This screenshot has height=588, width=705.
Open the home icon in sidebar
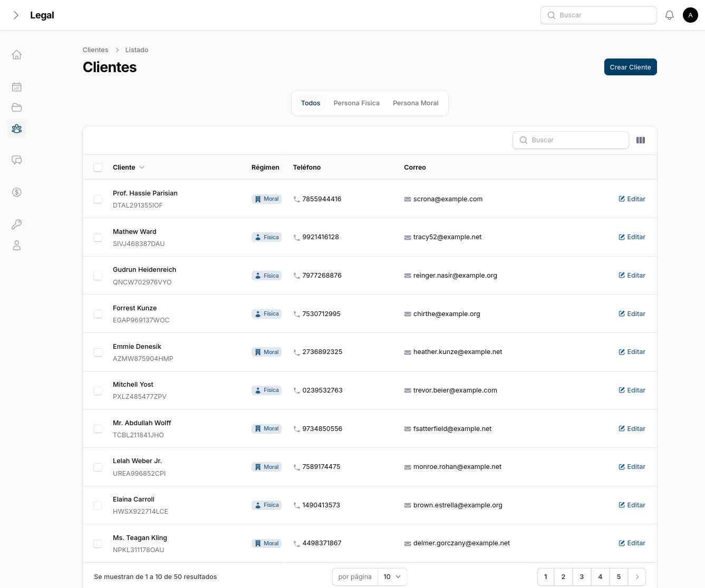[17, 55]
